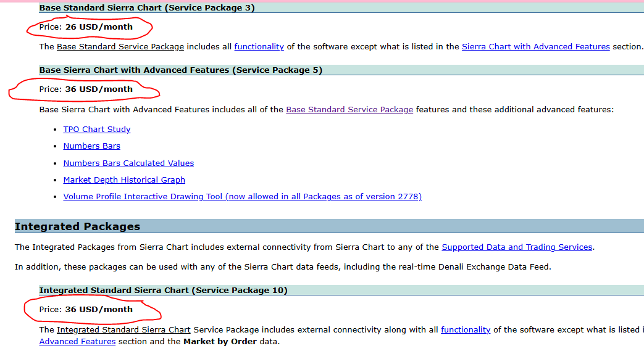The width and height of the screenshot is (644, 351).
Task: Open Sierra Chart with Advanced Features link
Action: pyautogui.click(x=535, y=47)
